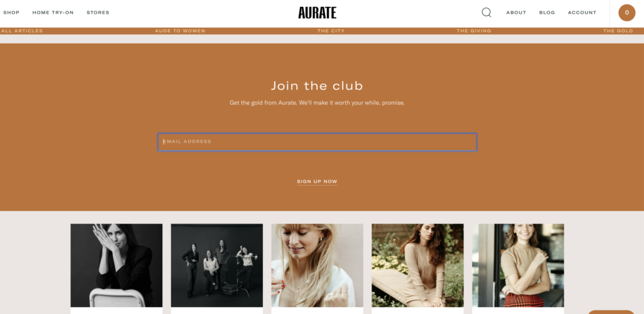Open the SHOP menu
Image resolution: width=644 pixels, height=314 pixels.
tap(11, 13)
